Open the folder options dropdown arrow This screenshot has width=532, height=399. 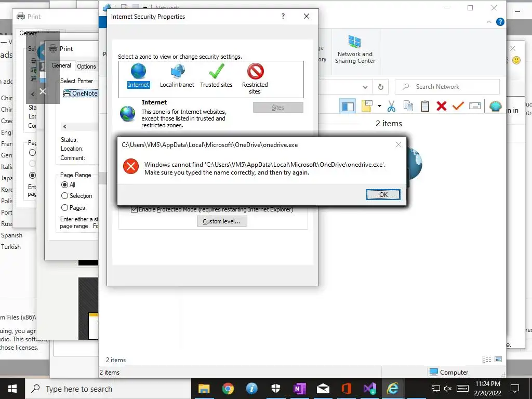point(379,106)
